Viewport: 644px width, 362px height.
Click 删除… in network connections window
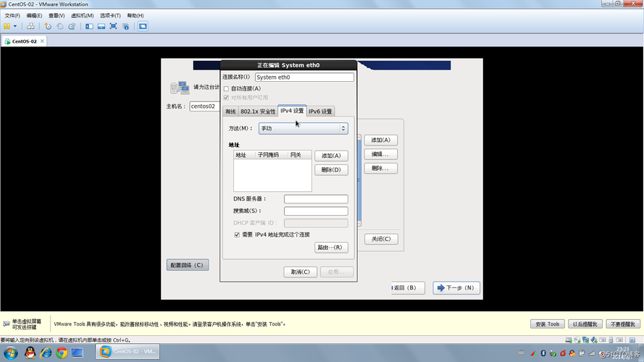(x=381, y=168)
